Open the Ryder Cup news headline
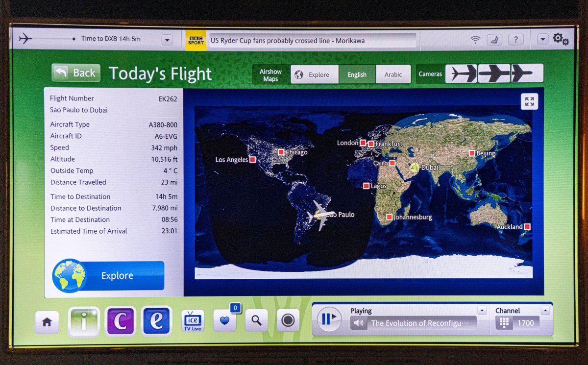Image resolution: width=588 pixels, height=365 pixels. coord(287,41)
